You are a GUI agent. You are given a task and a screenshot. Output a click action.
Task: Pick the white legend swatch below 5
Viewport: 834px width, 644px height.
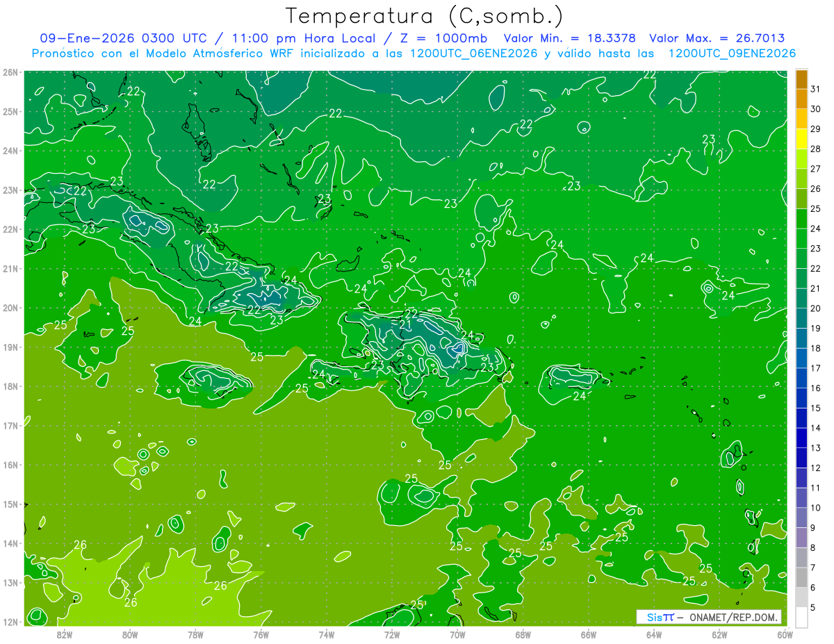pyautogui.click(x=801, y=617)
